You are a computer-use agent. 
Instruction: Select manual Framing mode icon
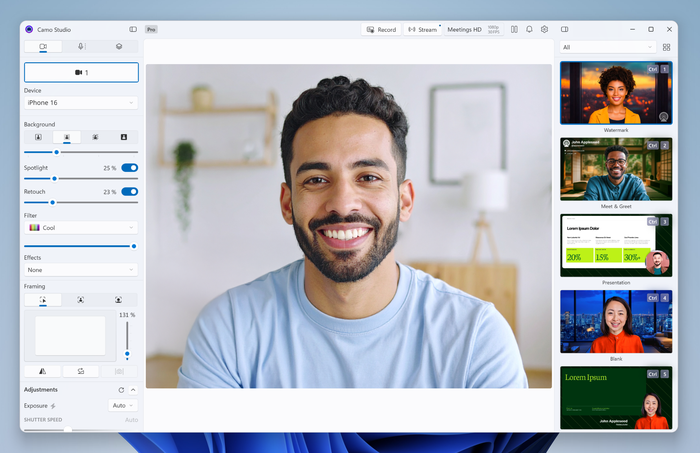43,300
